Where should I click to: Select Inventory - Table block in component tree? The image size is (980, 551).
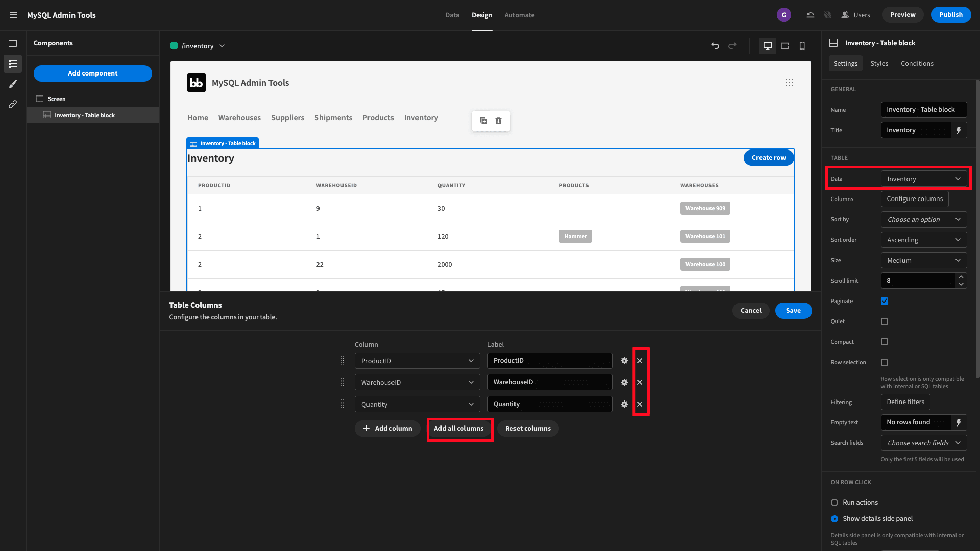coord(93,115)
